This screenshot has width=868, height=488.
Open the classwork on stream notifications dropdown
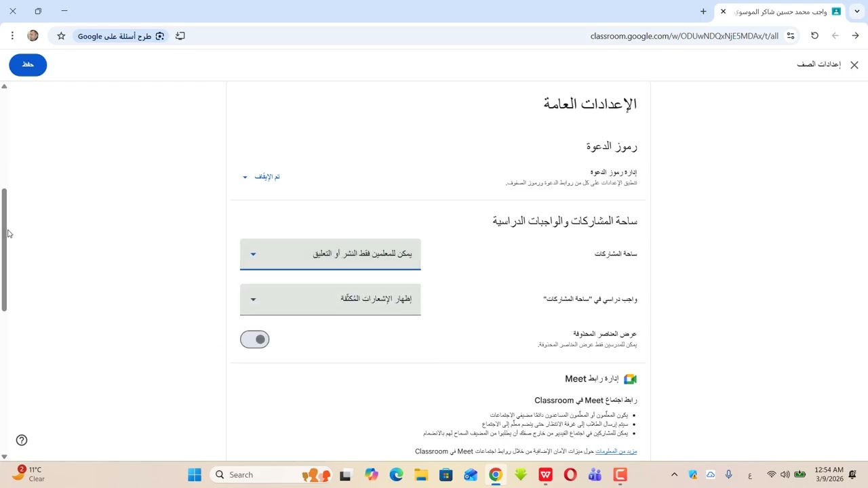330,299
